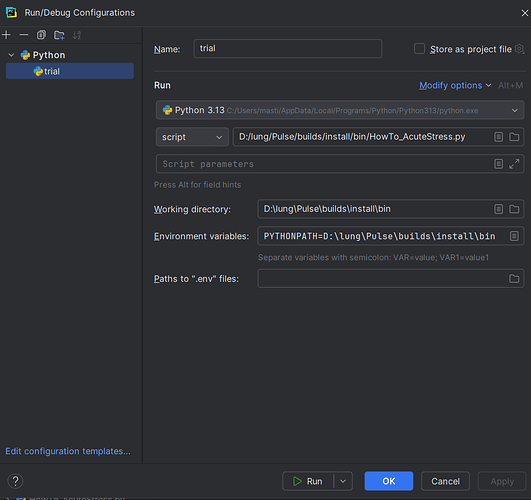The image size is (531, 500).
Task: Add a new configuration with the plus icon
Action: pyautogui.click(x=6, y=35)
